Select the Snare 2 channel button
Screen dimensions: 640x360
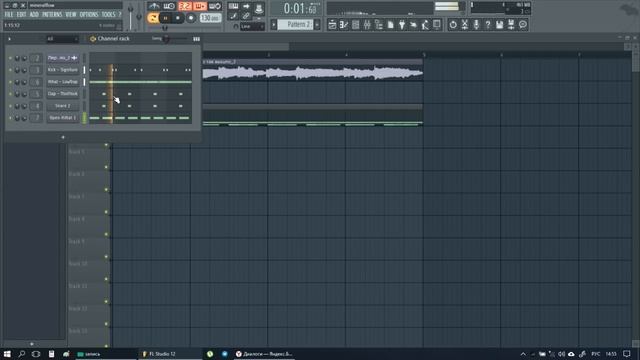(x=62, y=106)
